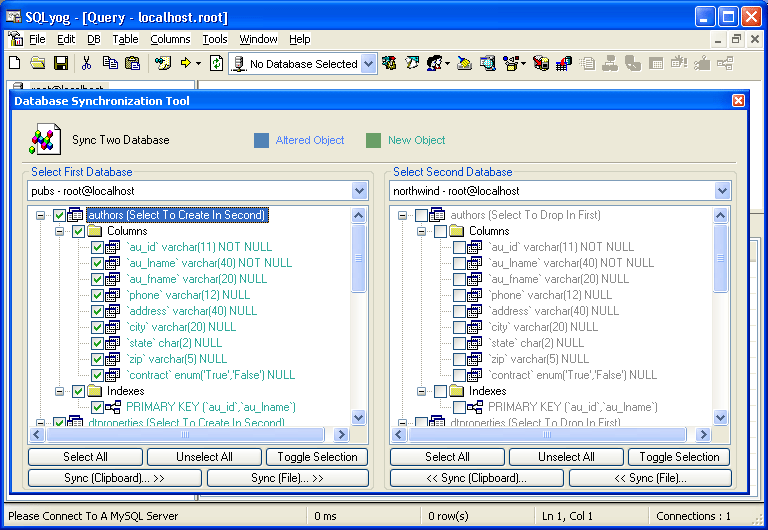768x530 pixels.
Task: Collapse Columns node in first database tree
Action: [x=59, y=231]
